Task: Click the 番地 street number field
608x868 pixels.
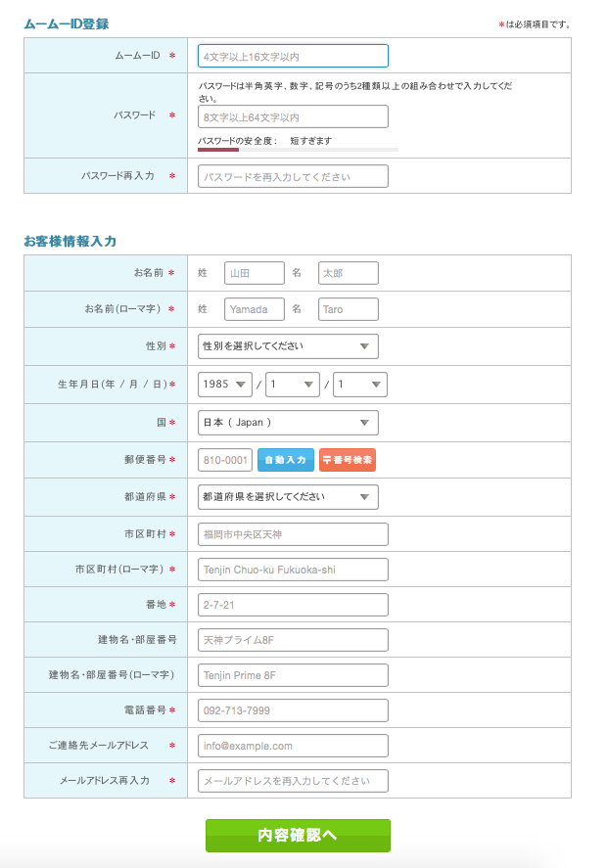Action: point(293,606)
